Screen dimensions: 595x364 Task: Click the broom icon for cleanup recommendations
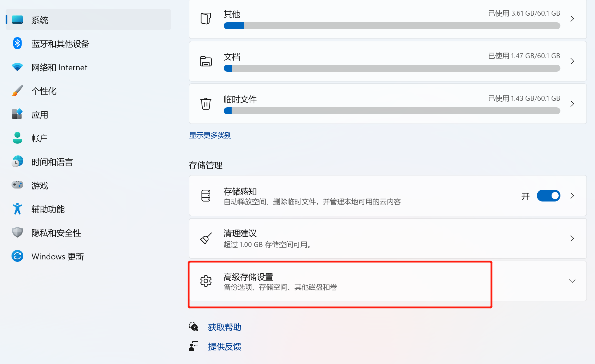206,238
